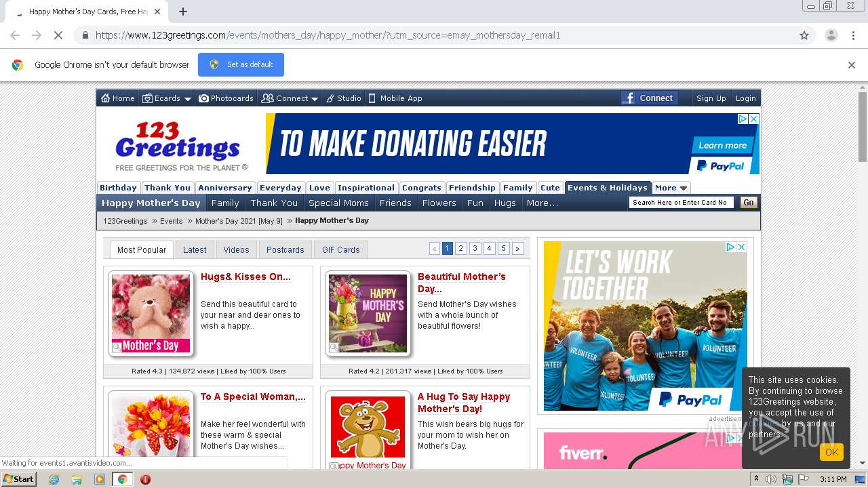Switch to the Postcards tab
The width and height of the screenshot is (868, 488).
coord(285,249)
